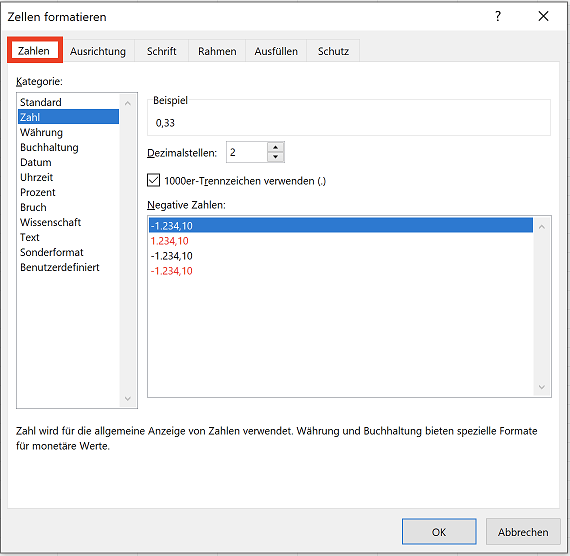Screen dimensions: 570x556
Task: Switch to the Rahmen tab
Action: click(217, 51)
